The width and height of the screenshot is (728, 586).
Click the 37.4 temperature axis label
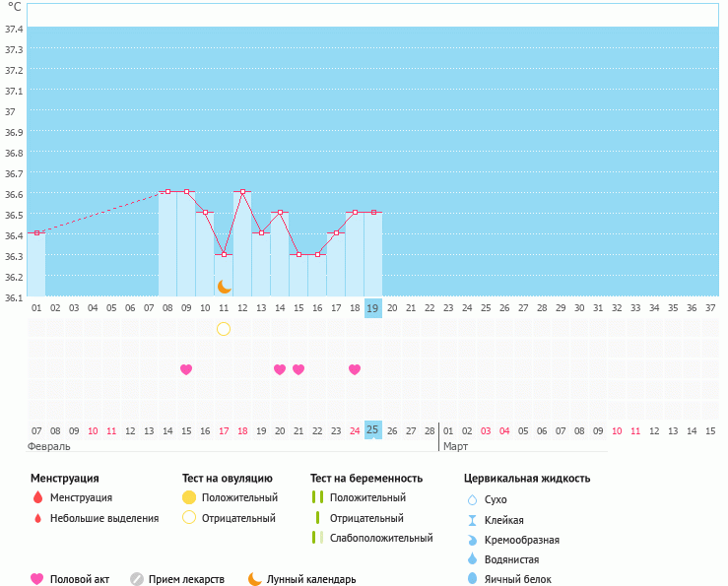[x=14, y=29]
